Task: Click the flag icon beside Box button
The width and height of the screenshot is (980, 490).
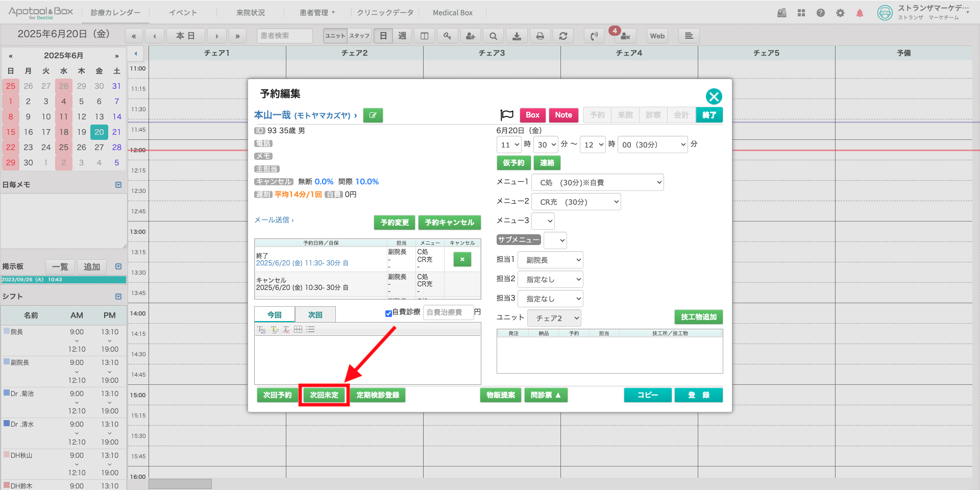Action: (x=506, y=115)
